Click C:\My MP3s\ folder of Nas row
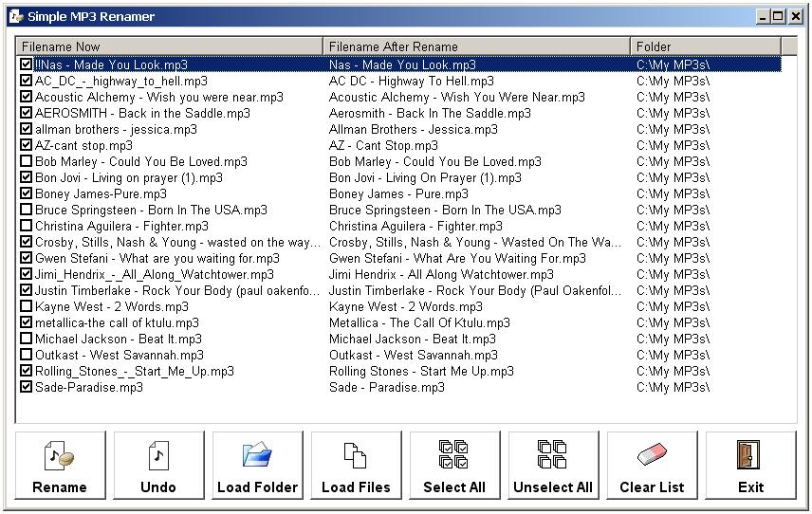 click(673, 64)
